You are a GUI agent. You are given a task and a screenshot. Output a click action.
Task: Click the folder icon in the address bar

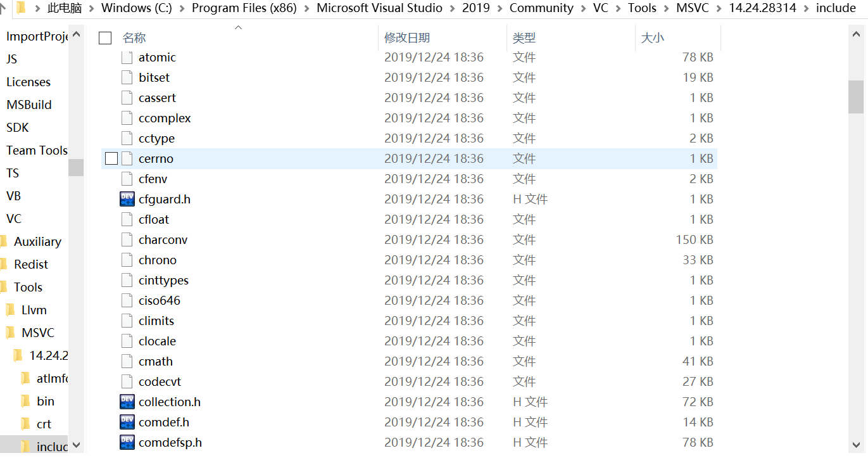21,8
